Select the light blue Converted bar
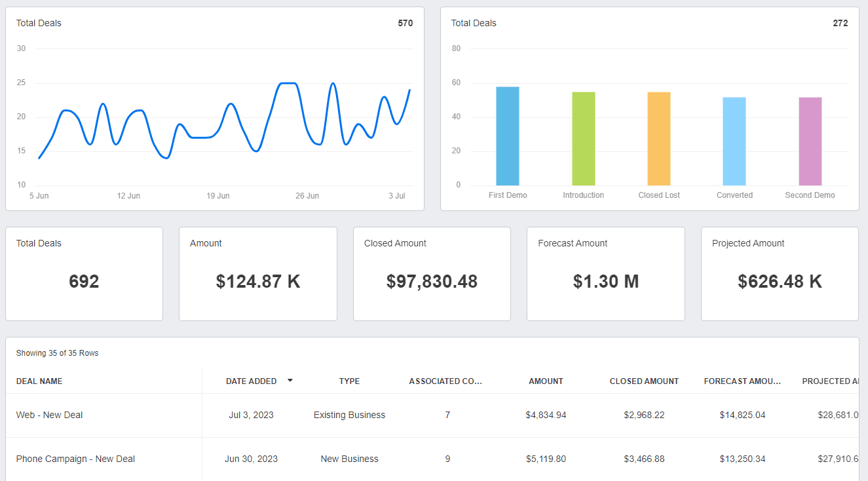The height and width of the screenshot is (481, 868). click(x=734, y=142)
